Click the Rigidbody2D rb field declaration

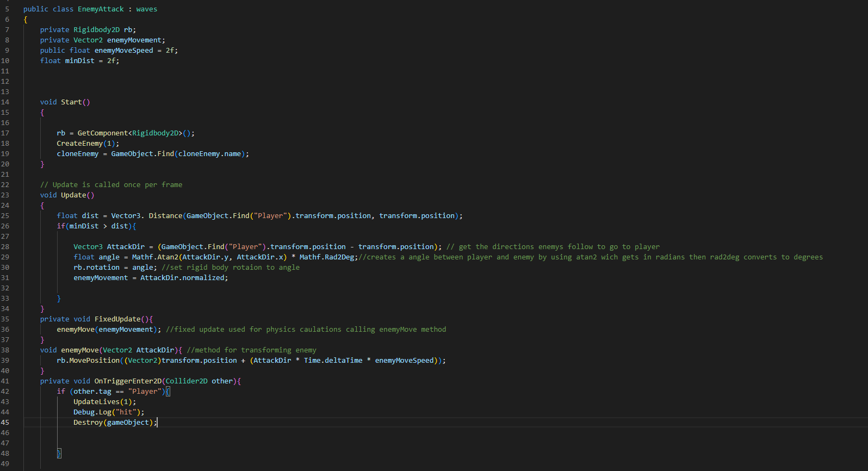[x=88, y=30]
